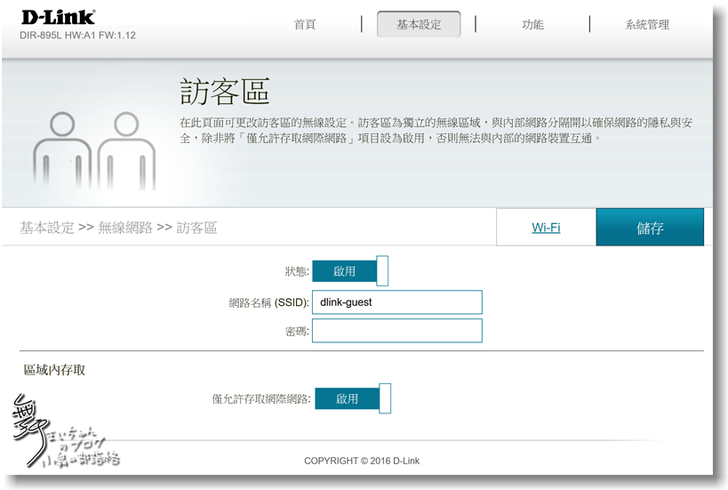This screenshot has width=728, height=490.
Task: Click the D-Link logo
Action: [x=57, y=17]
